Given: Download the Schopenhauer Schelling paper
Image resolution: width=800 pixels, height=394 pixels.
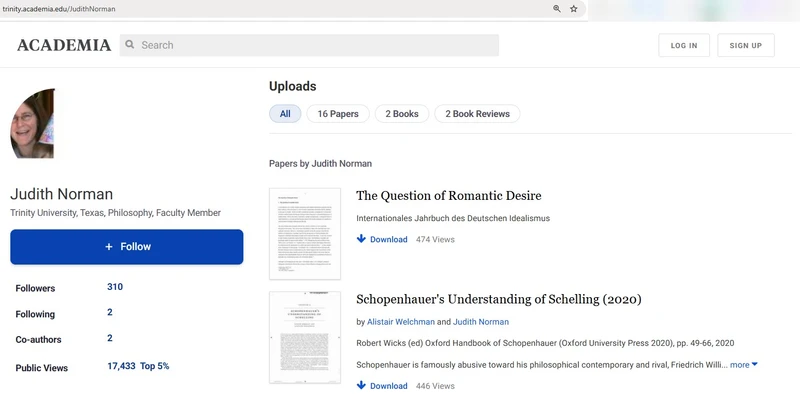Looking at the screenshot, I should coord(382,386).
